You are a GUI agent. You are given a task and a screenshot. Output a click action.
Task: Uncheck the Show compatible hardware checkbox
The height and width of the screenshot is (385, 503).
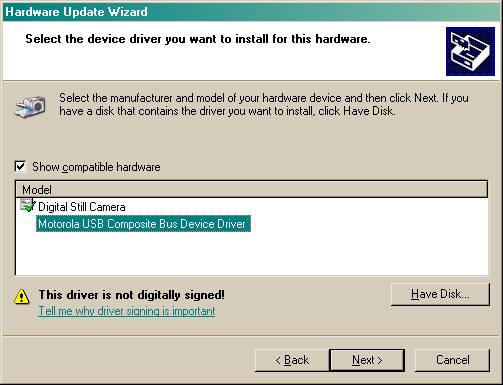click(20, 166)
